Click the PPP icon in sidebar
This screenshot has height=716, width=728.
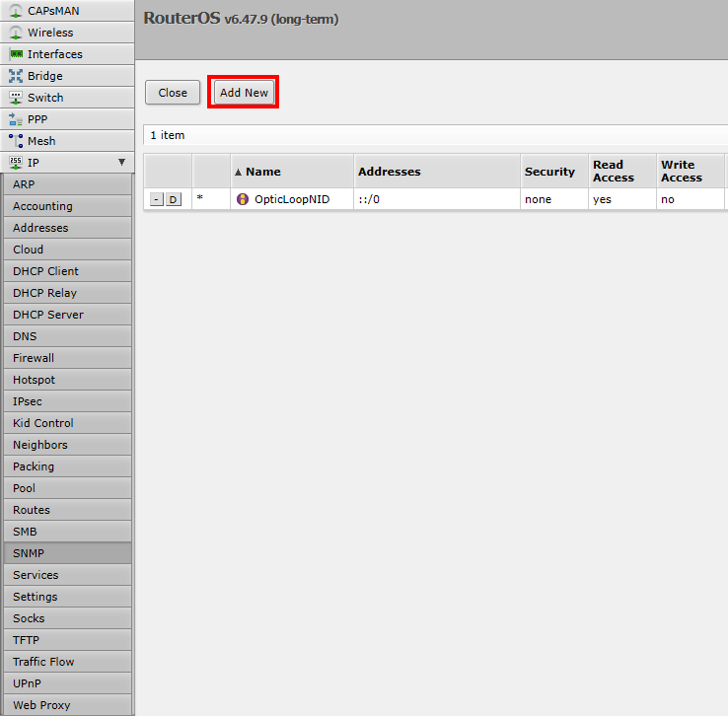(16, 119)
